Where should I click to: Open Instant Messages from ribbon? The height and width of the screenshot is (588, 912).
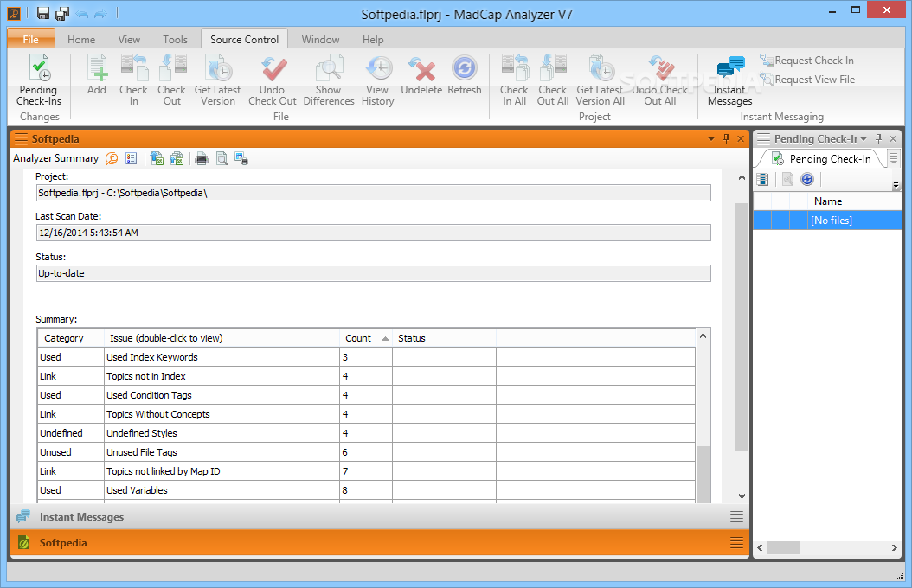(730, 80)
